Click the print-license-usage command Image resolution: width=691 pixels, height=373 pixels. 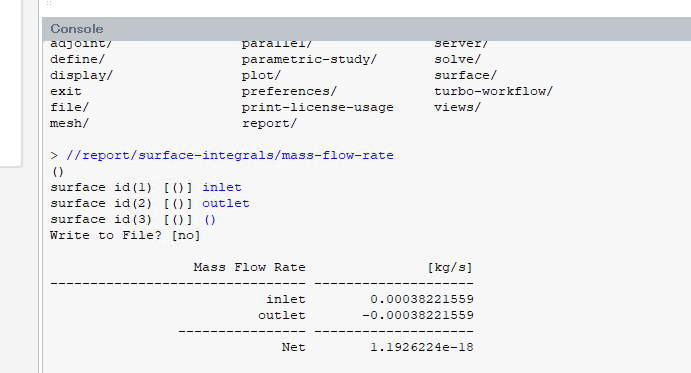(317, 107)
